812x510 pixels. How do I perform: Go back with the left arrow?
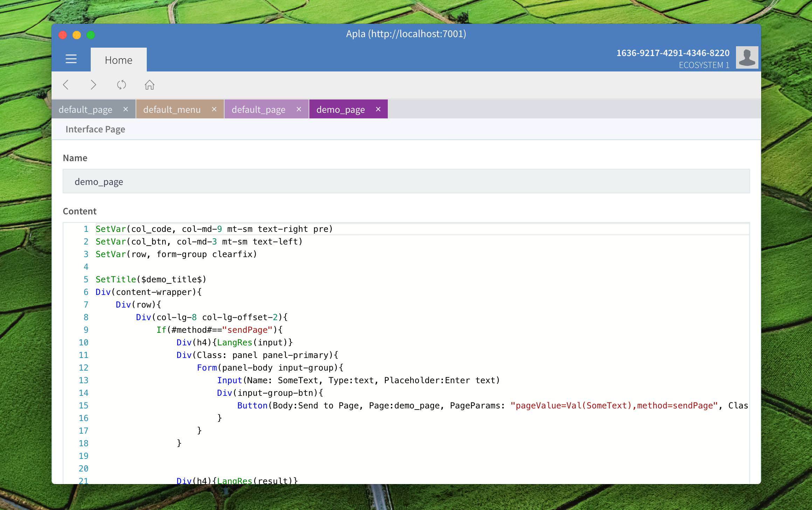tap(66, 85)
